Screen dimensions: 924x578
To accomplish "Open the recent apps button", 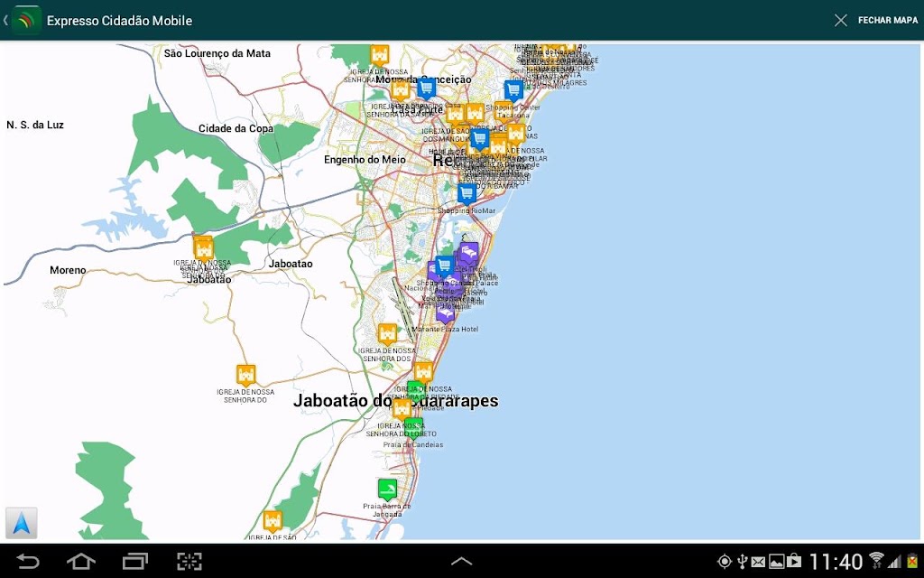I will click(135, 561).
